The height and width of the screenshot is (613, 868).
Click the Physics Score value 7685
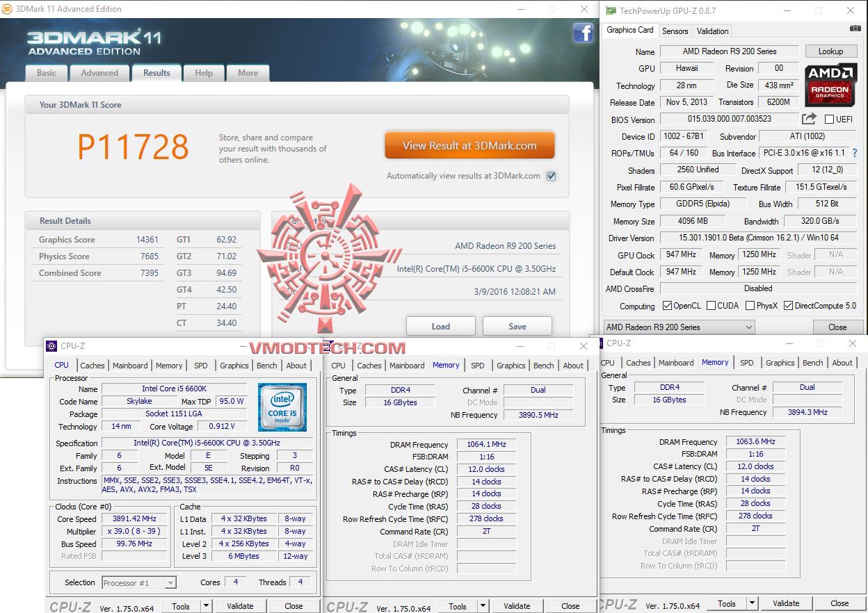(x=150, y=256)
